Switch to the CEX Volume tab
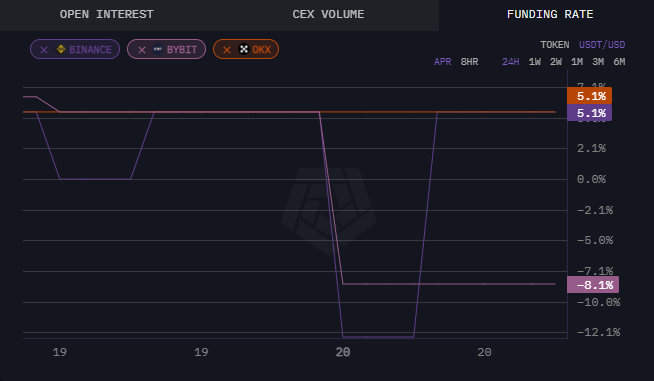 (x=329, y=15)
